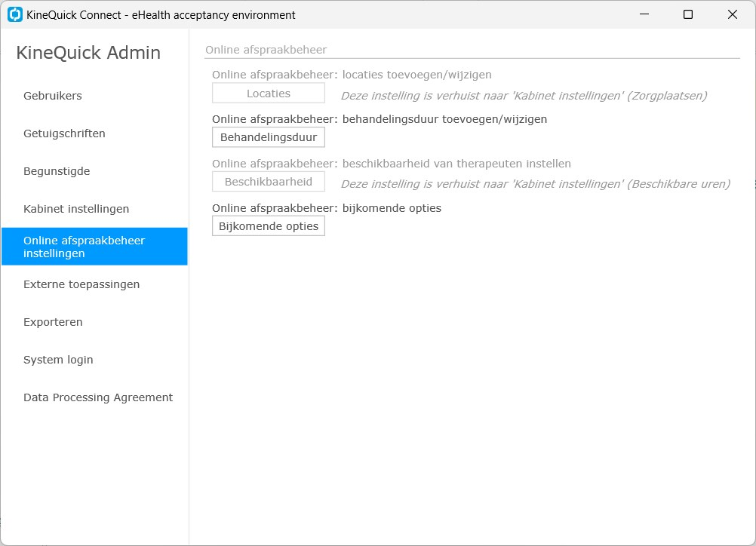This screenshot has width=756, height=546.
Task: Click the Behandelingsduur button
Action: pyautogui.click(x=269, y=137)
